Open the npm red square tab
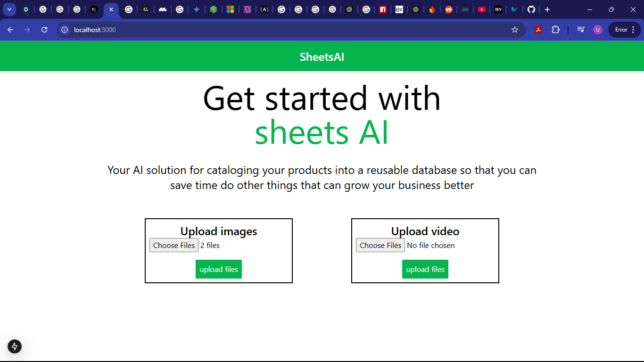Image resolution: width=644 pixels, height=362 pixels. [383, 9]
